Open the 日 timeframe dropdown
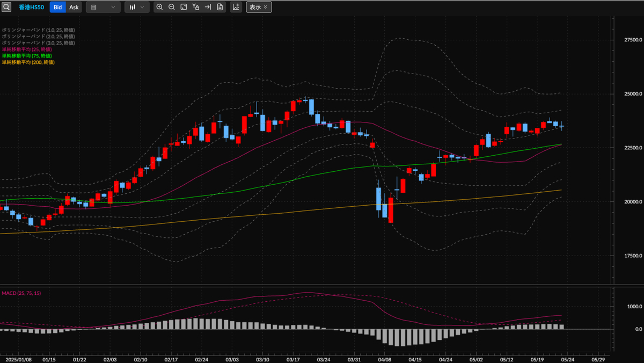Viewport: 644px width, 363px height. 103,7
